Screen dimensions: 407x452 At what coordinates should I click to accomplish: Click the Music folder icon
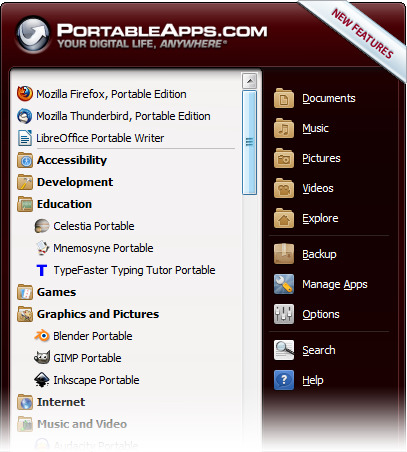pos(284,128)
